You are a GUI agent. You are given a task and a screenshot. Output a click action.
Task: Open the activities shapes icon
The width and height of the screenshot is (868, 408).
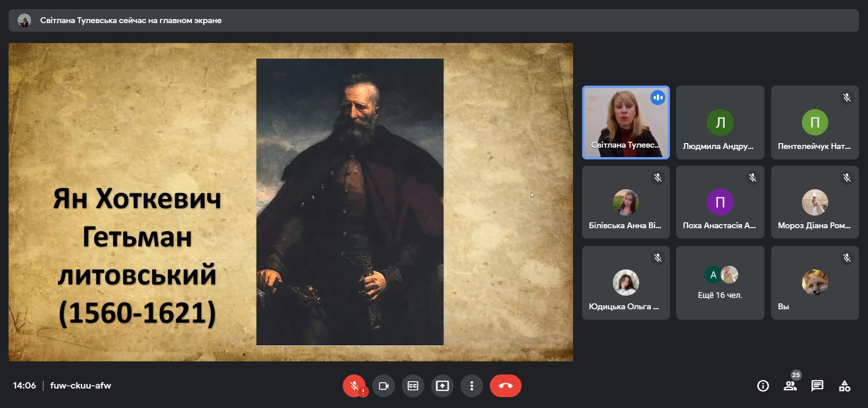(844, 386)
